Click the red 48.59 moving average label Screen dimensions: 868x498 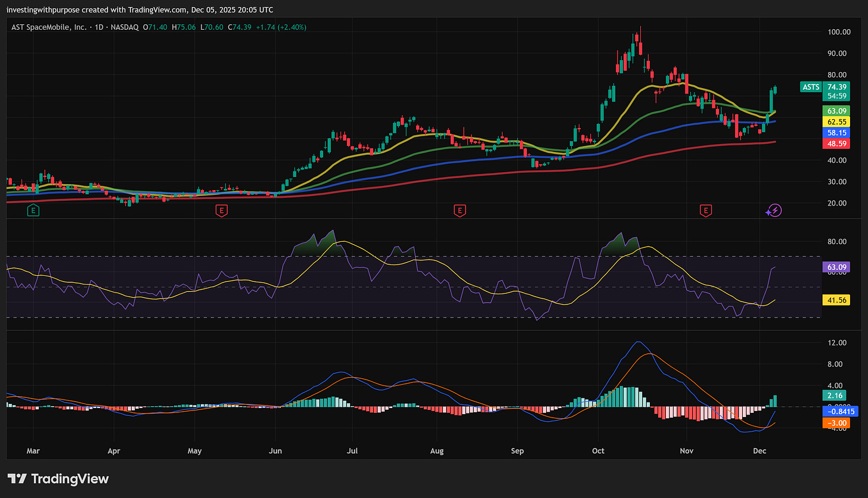(x=837, y=144)
